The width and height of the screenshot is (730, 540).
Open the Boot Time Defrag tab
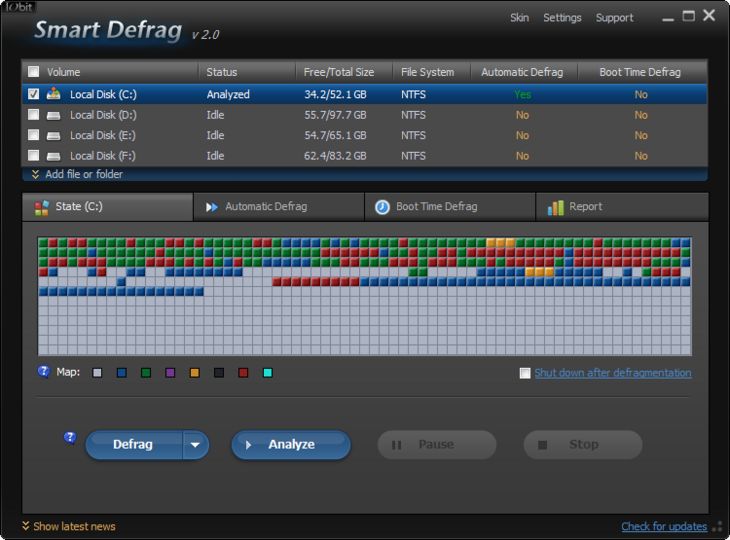(450, 207)
